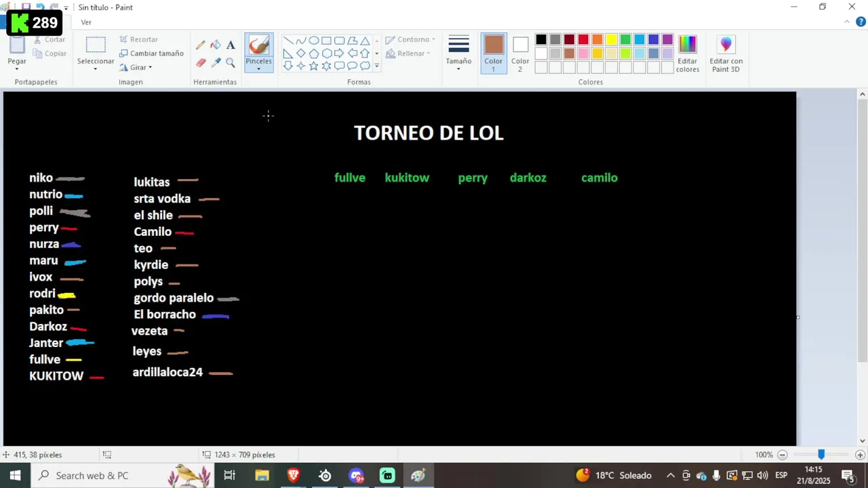The height and width of the screenshot is (488, 868).
Task: Activate the Color 1 selector
Action: (x=494, y=54)
